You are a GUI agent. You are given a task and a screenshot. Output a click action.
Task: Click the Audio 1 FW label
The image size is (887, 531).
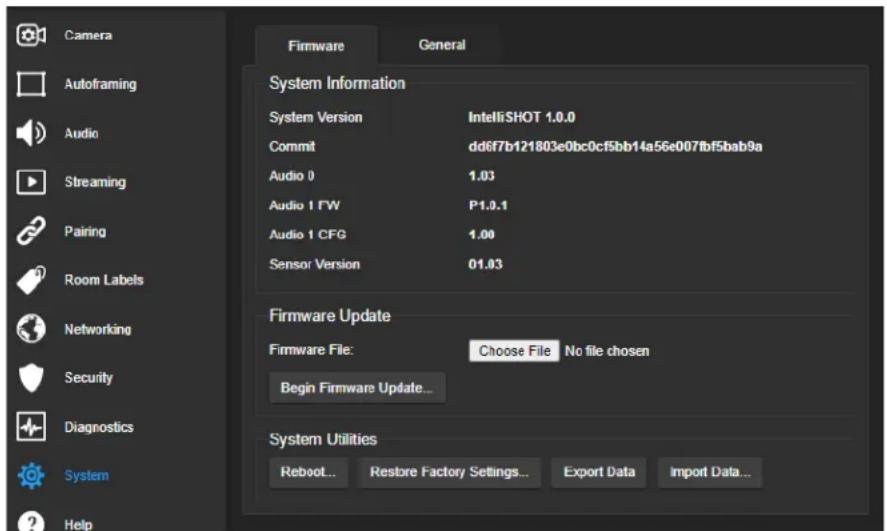coord(304,205)
